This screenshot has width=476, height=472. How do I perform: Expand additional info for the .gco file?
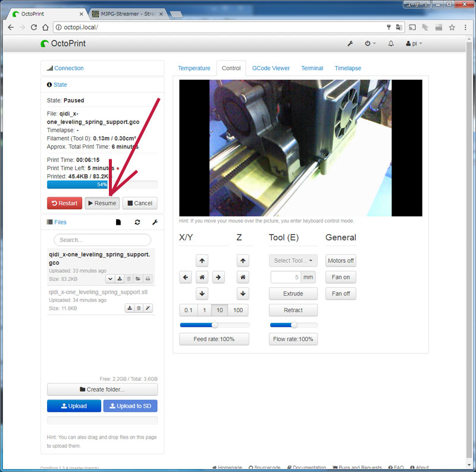(x=110, y=279)
